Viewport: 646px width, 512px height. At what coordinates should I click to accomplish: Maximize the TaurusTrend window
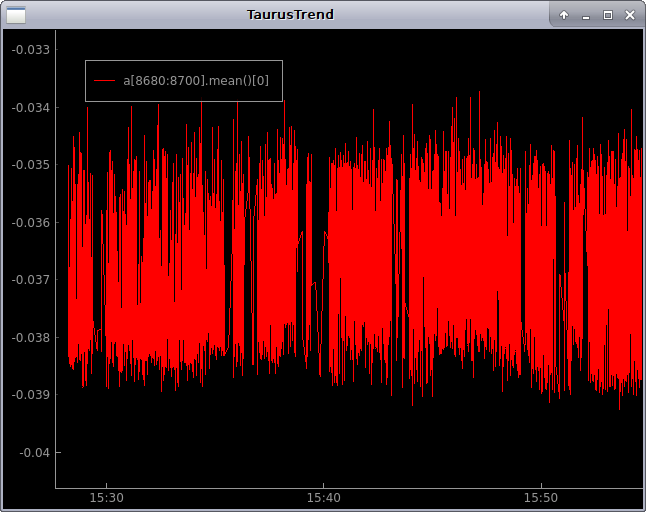coord(607,15)
